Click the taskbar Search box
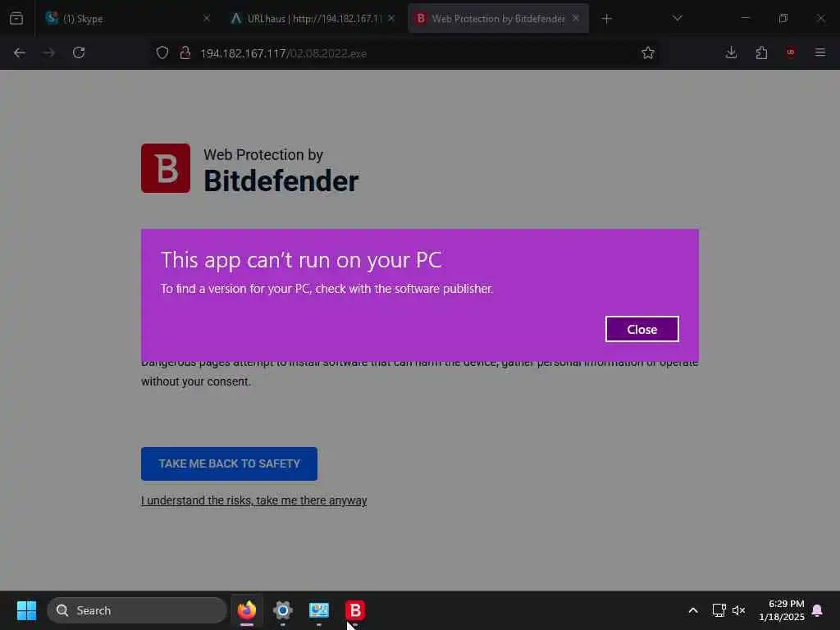Image resolution: width=840 pixels, height=630 pixels. (x=137, y=610)
